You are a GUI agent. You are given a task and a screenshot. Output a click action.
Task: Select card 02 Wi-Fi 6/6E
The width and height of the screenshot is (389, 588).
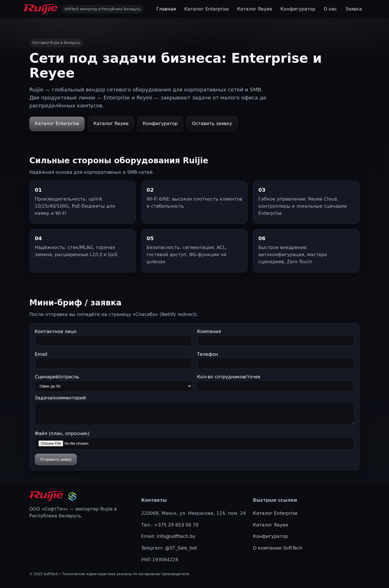pyautogui.click(x=195, y=202)
